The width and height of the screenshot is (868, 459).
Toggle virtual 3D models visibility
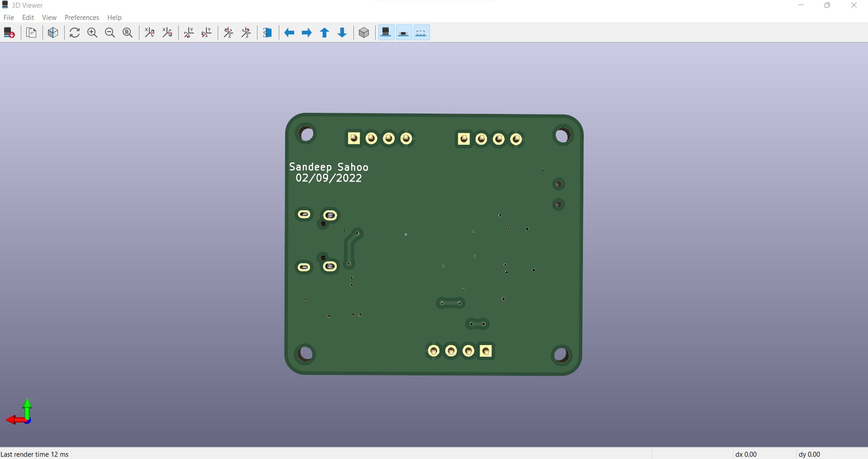point(421,32)
